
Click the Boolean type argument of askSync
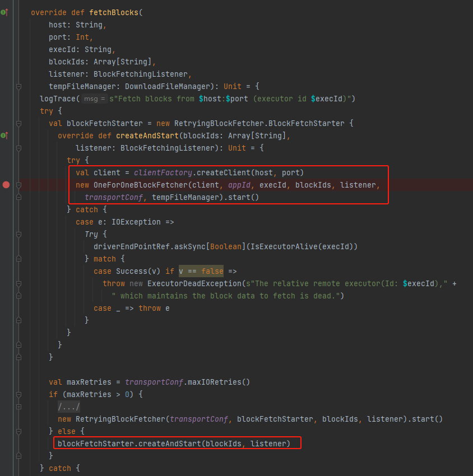coord(226,246)
